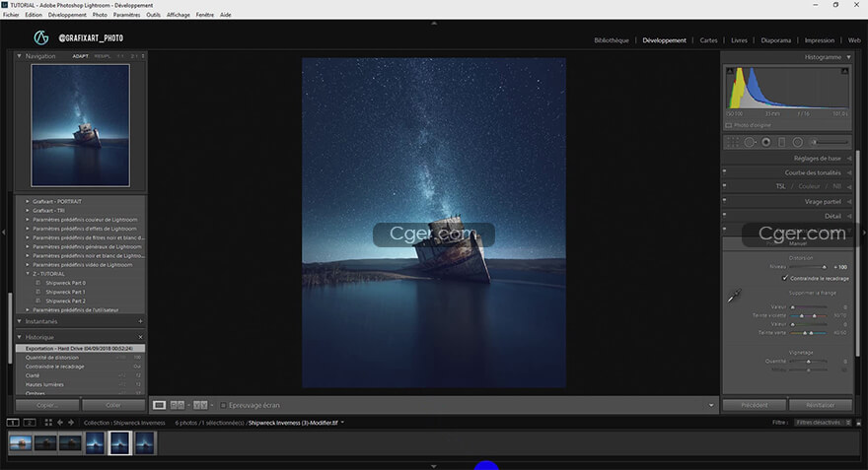
Task: Set navigator zoom to ADAPT
Action: [x=80, y=56]
